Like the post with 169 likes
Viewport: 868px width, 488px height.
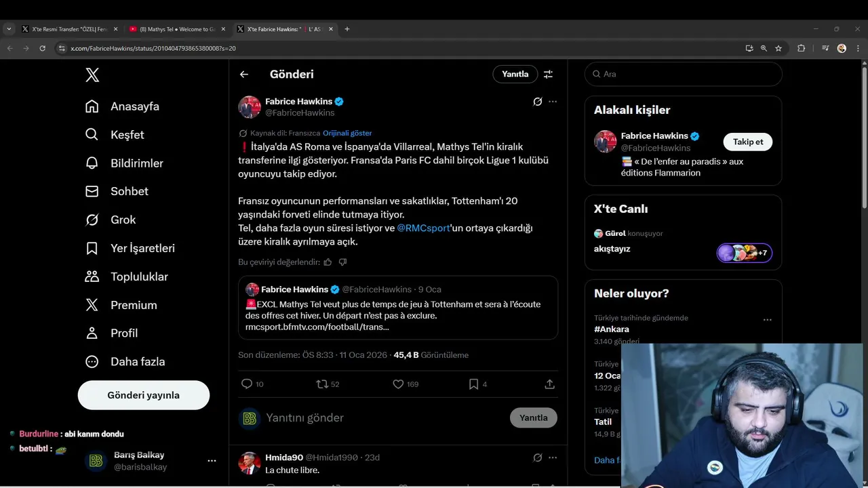point(398,384)
